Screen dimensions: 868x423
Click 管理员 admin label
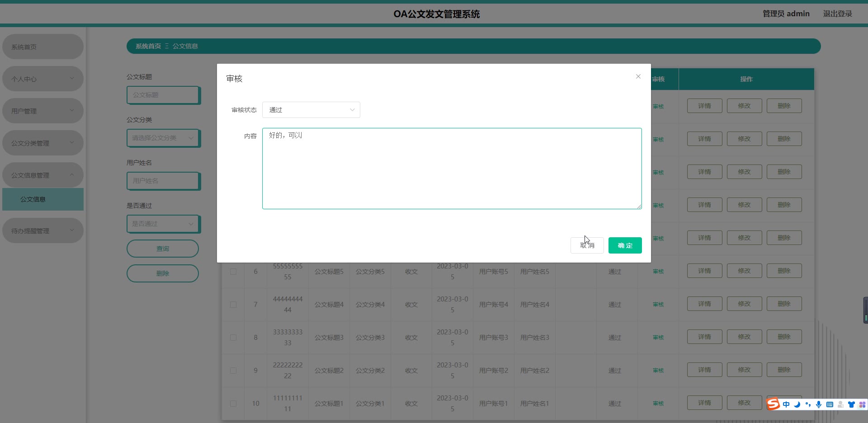pyautogui.click(x=786, y=14)
